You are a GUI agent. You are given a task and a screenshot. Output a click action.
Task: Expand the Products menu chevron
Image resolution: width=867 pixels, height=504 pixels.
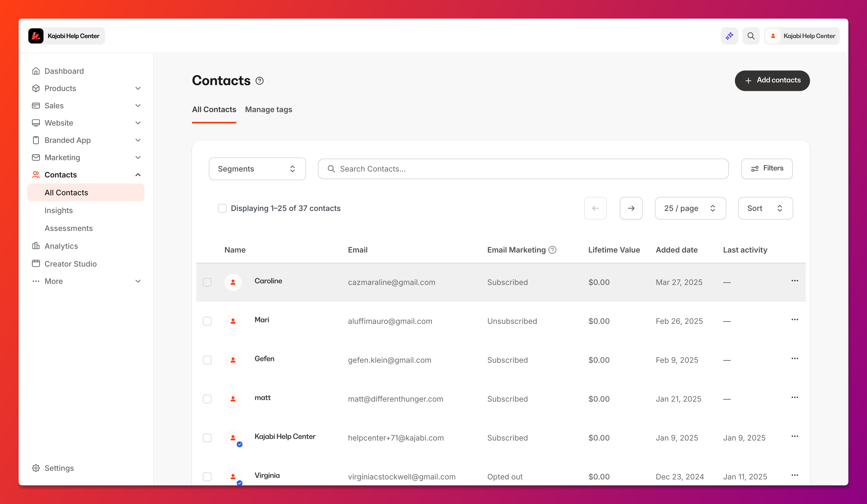[138, 88]
